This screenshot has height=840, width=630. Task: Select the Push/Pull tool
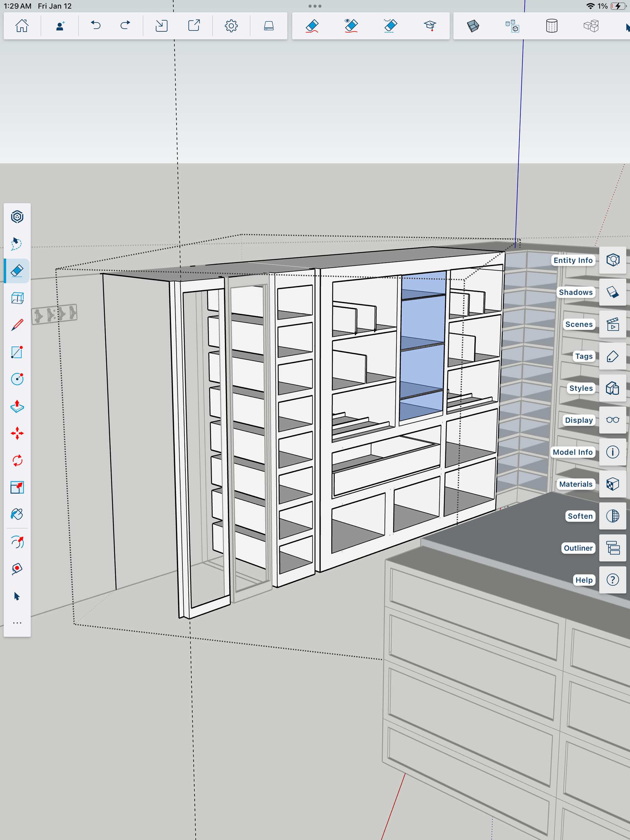click(x=17, y=406)
